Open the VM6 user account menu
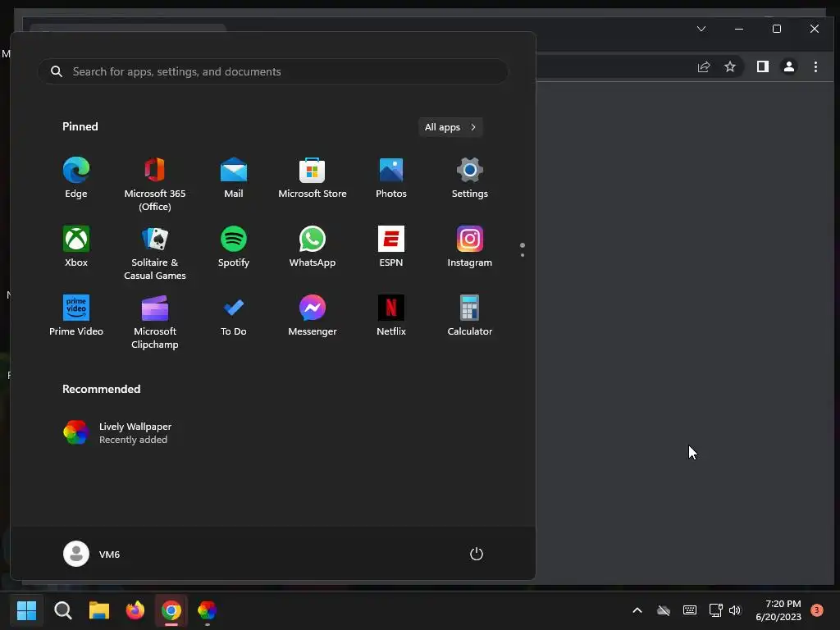 pyautogui.click(x=92, y=554)
